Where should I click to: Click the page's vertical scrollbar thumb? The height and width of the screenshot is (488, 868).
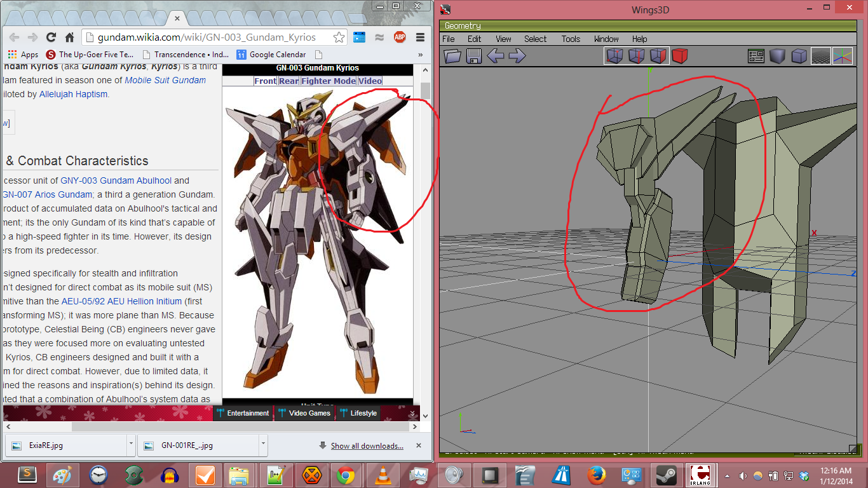point(425,90)
